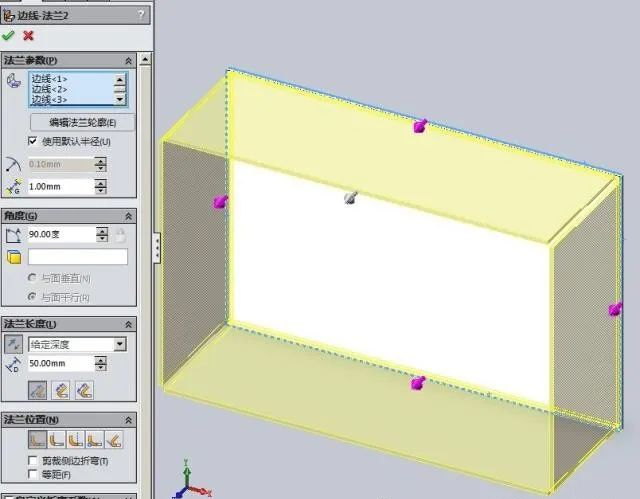640x499 pixels.
Task: Click the 90.00度 angle field
Action: click(x=62, y=235)
